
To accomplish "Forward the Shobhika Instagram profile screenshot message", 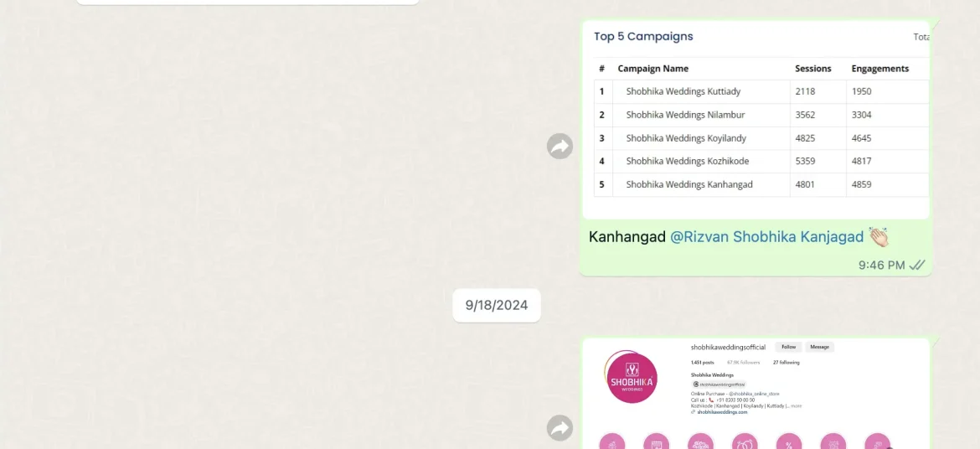I will coord(560,428).
